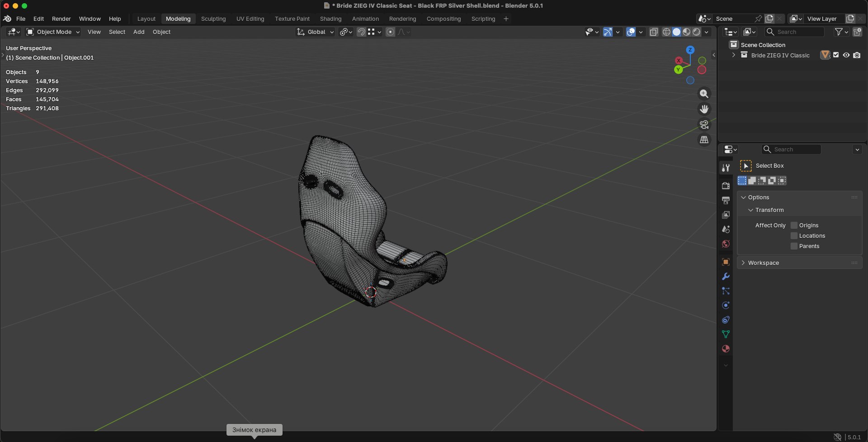Open the Particles properties tab
Screen dimensions: 868x442
726,291
